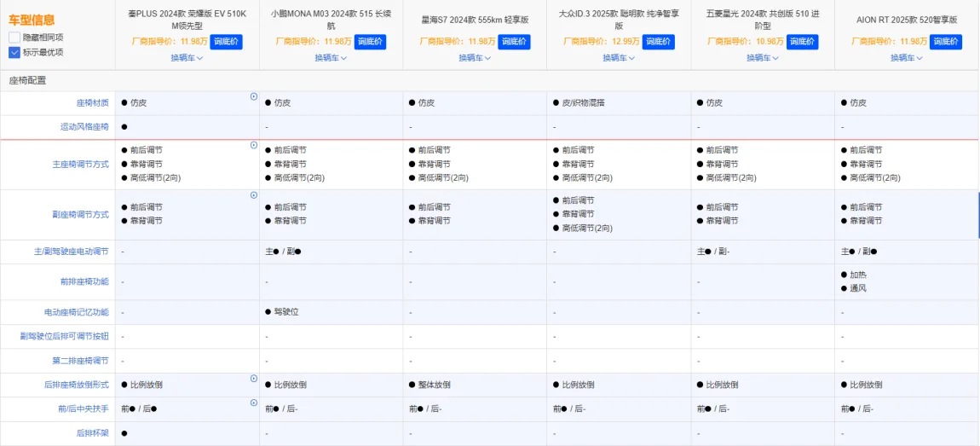Click 询底价 for 小鹏MONA M03
Viewport: 980px width, 446px height.
(x=370, y=42)
